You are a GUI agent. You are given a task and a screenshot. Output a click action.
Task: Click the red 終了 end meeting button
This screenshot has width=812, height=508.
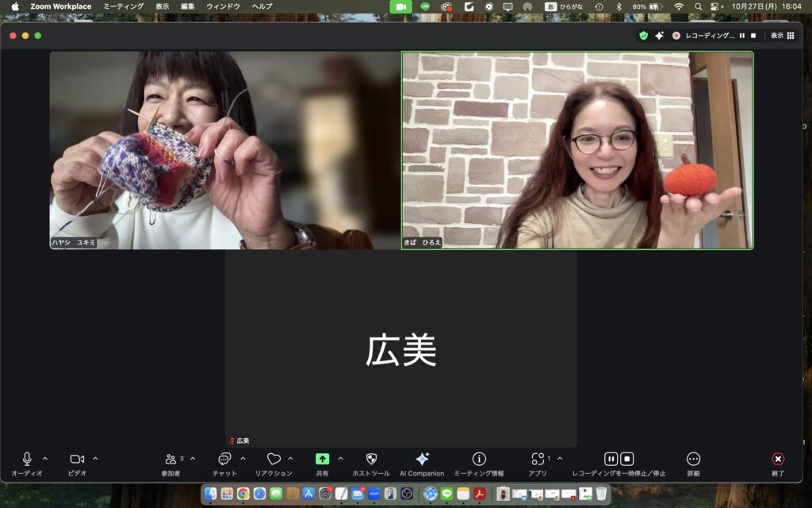(778, 460)
